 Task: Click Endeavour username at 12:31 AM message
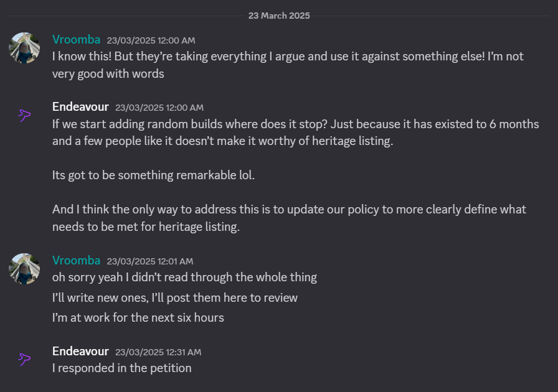coord(80,351)
